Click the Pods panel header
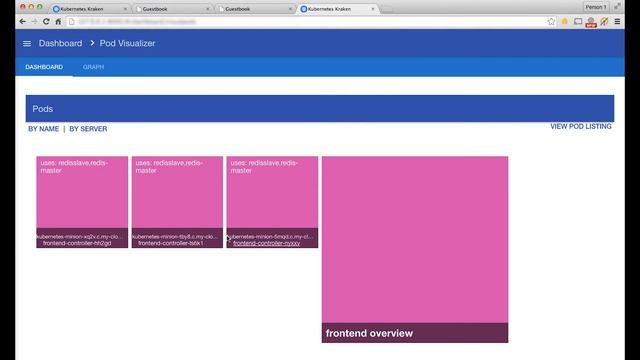 coord(320,109)
